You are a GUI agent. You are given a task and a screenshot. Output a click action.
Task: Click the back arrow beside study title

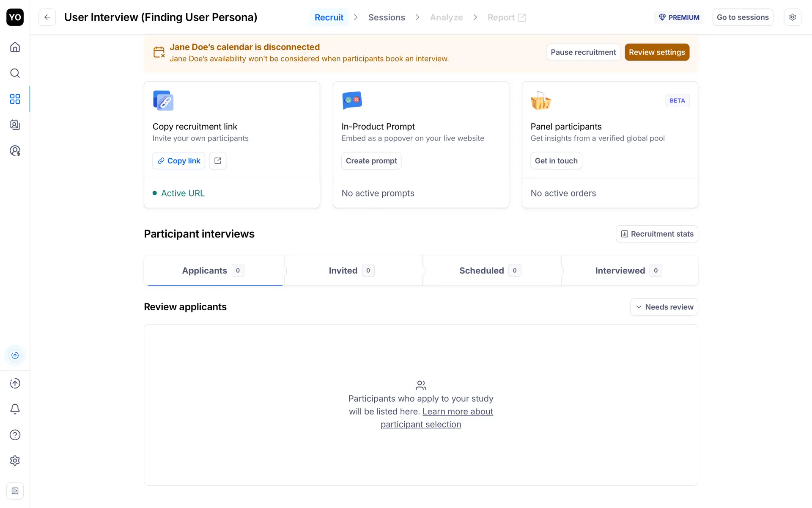point(47,17)
